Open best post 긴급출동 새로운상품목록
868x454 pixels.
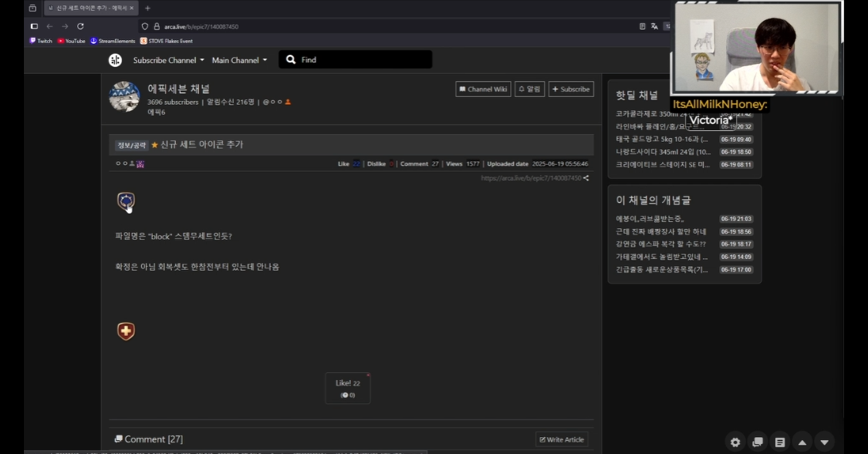661,270
